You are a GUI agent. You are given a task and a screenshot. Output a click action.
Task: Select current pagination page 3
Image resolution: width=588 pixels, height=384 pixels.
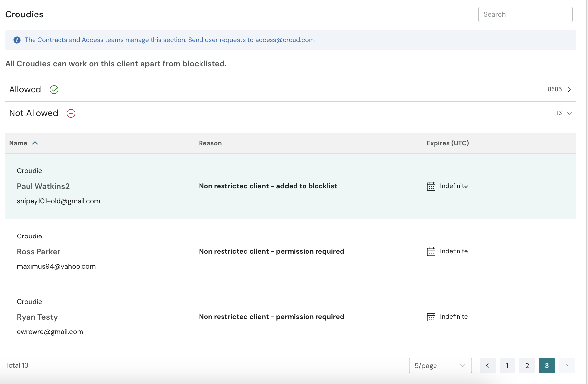547,366
